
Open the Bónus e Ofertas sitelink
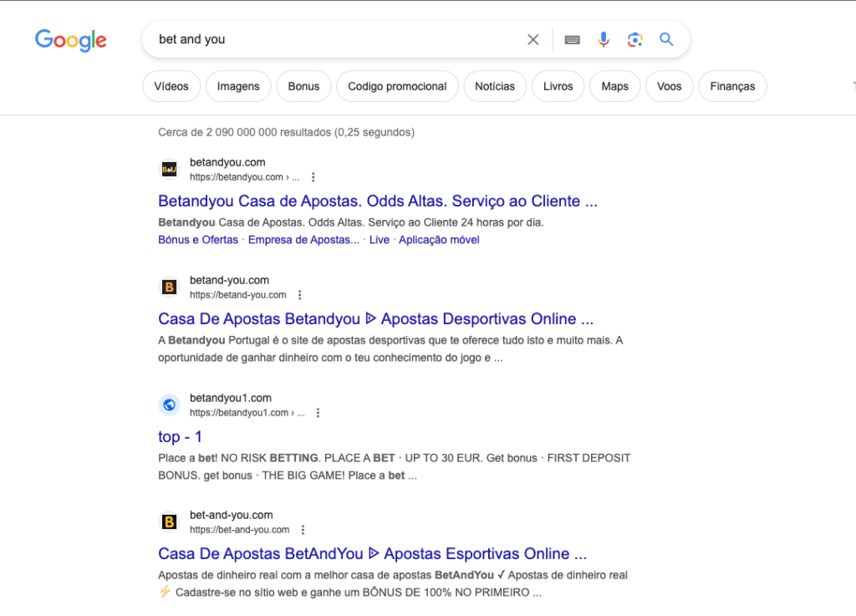198,240
